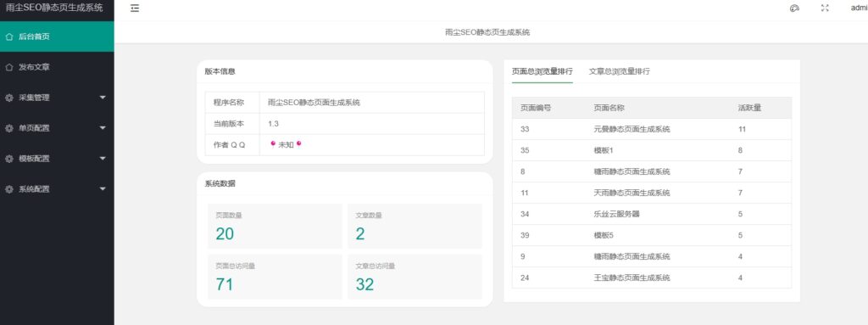Viewport: 868px width, 325px height.
Task: Click the 未知 author value
Action: [x=286, y=145]
